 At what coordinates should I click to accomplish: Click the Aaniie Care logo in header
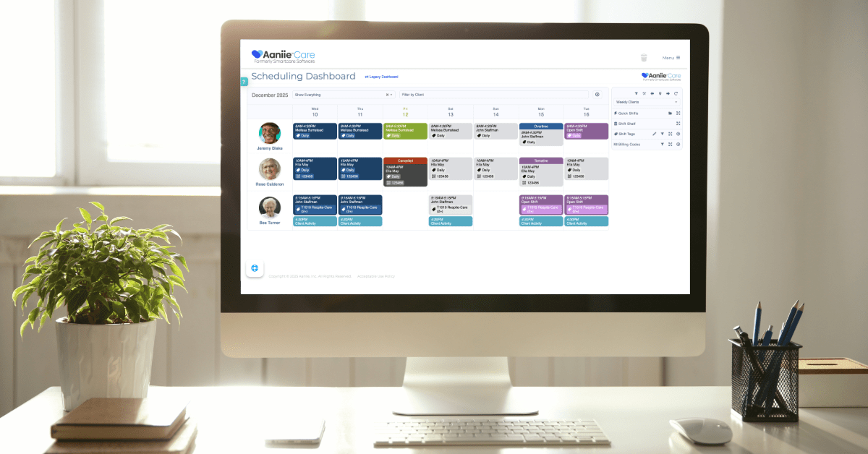tap(283, 56)
